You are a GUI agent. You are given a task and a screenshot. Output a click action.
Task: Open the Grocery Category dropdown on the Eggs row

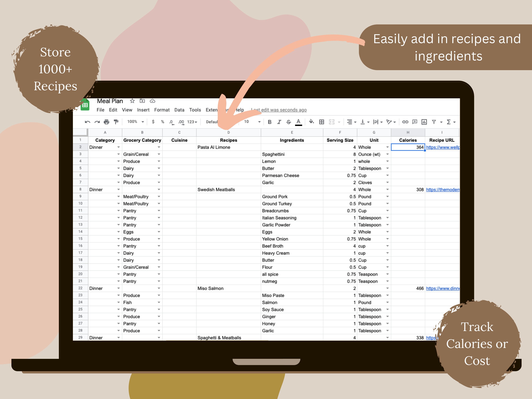coord(159,232)
